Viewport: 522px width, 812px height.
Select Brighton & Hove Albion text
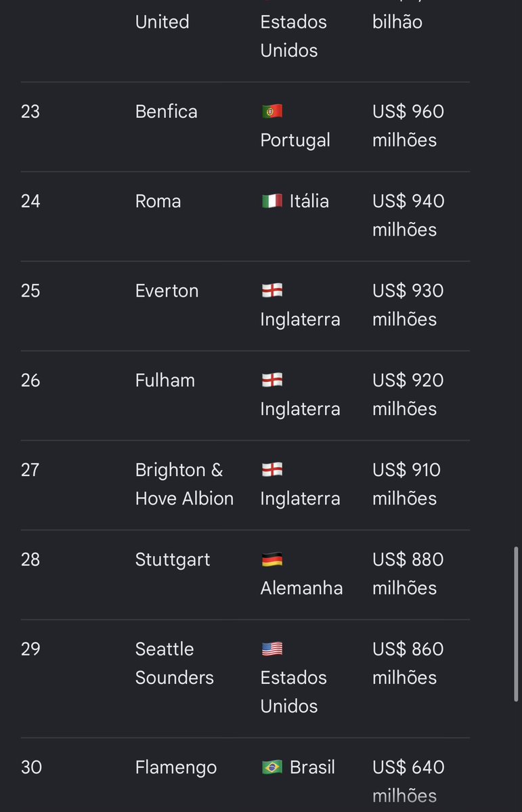click(x=184, y=484)
